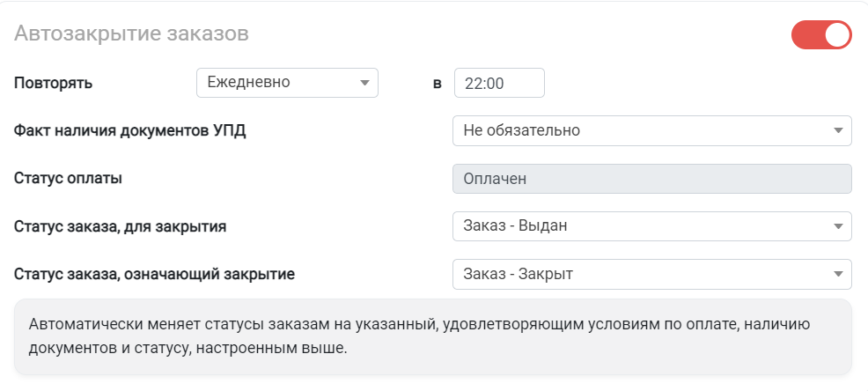Click the Статус заказа, для закрытия label
The width and height of the screenshot is (868, 391).
[120, 226]
